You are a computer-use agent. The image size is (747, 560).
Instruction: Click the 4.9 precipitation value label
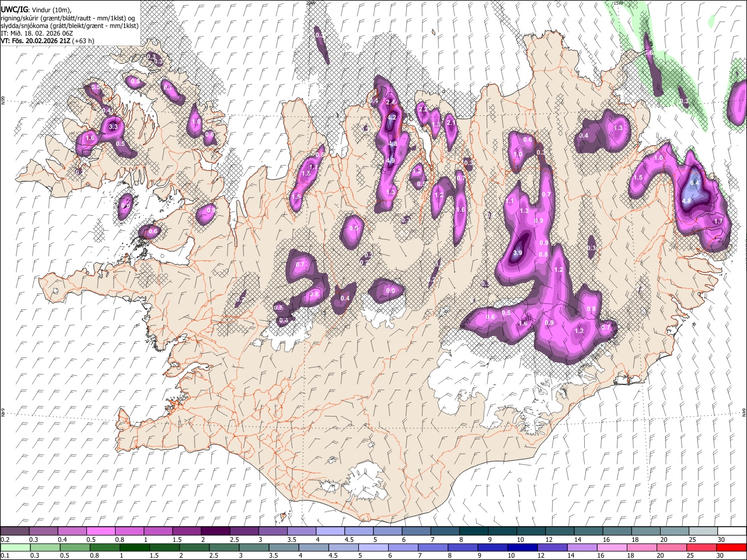pyautogui.click(x=391, y=161)
